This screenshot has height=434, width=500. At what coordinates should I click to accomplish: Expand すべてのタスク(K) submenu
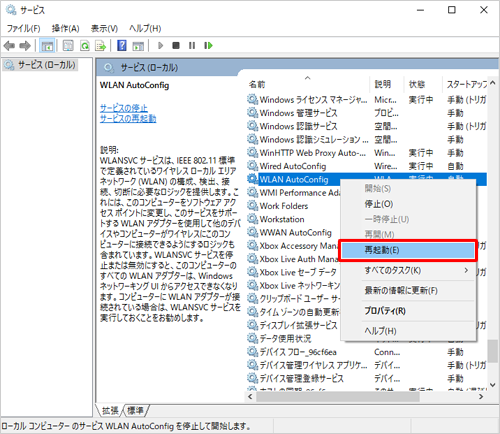(x=408, y=270)
